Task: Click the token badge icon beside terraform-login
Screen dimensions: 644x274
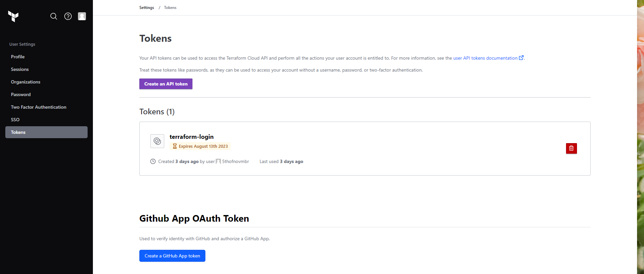Action: pos(157,141)
